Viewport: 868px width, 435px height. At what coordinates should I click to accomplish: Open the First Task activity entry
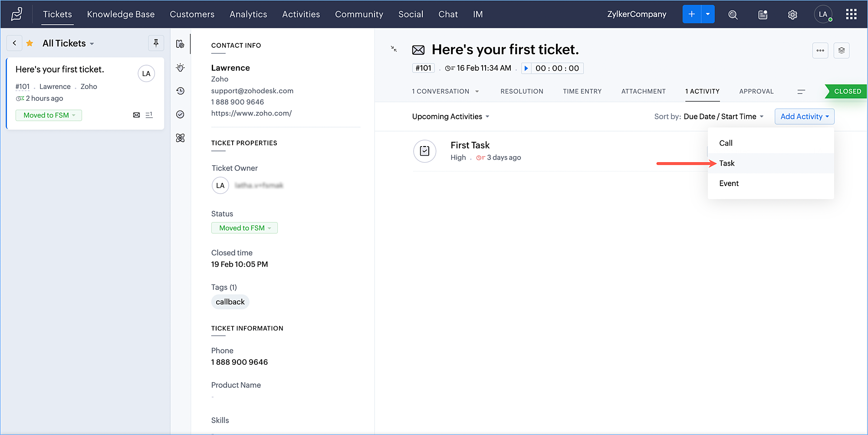coord(470,145)
